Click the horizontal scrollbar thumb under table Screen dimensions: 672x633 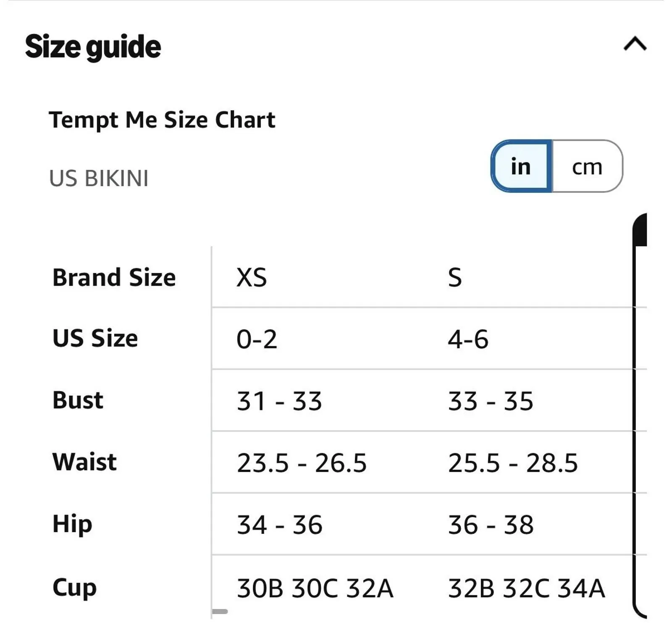[220, 612]
